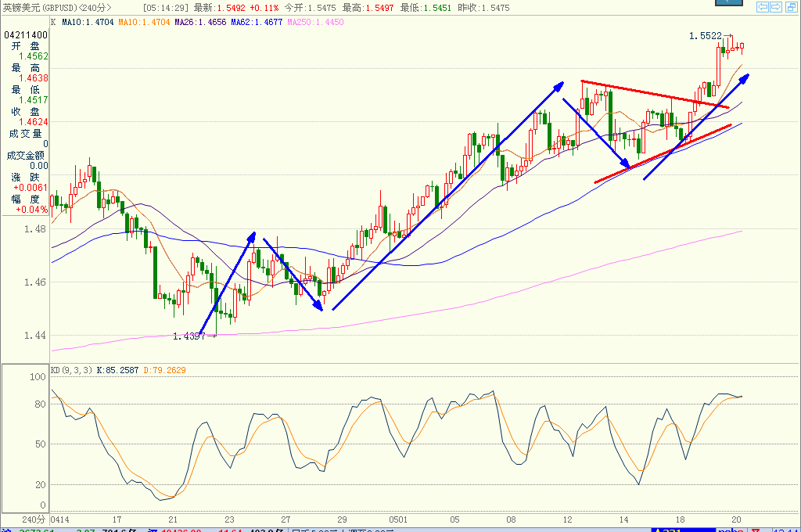This screenshot has width=801, height=532.
Task: Click the 04211400 date-time in info panel
Action: pyautogui.click(x=26, y=34)
